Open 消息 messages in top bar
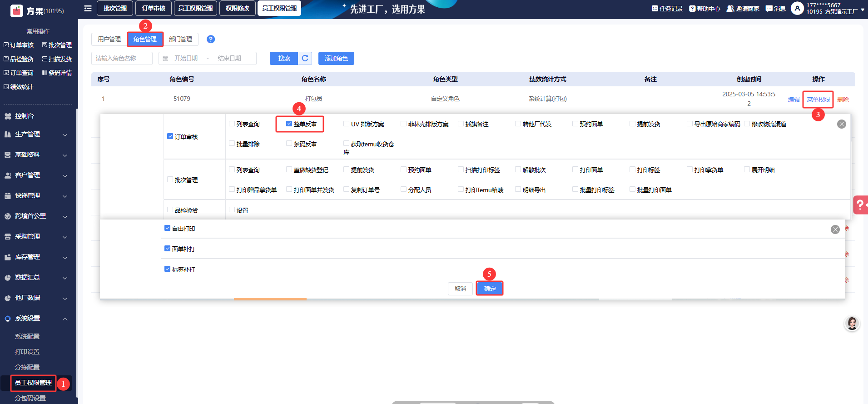868x404 pixels. pos(775,9)
